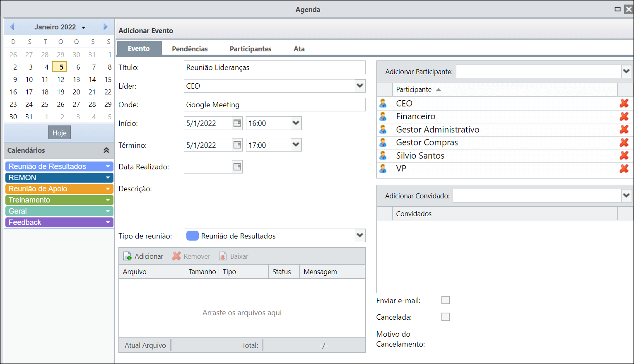This screenshot has height=364, width=634.
Task: Remove participant VP with red X
Action: pyautogui.click(x=624, y=169)
